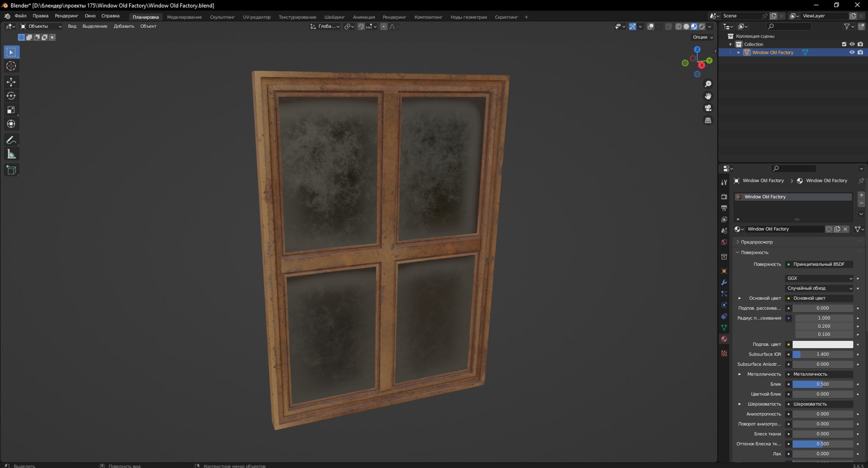Open the Рендеринг menu in top bar
Viewport: 868px width, 468px height.
click(x=66, y=16)
